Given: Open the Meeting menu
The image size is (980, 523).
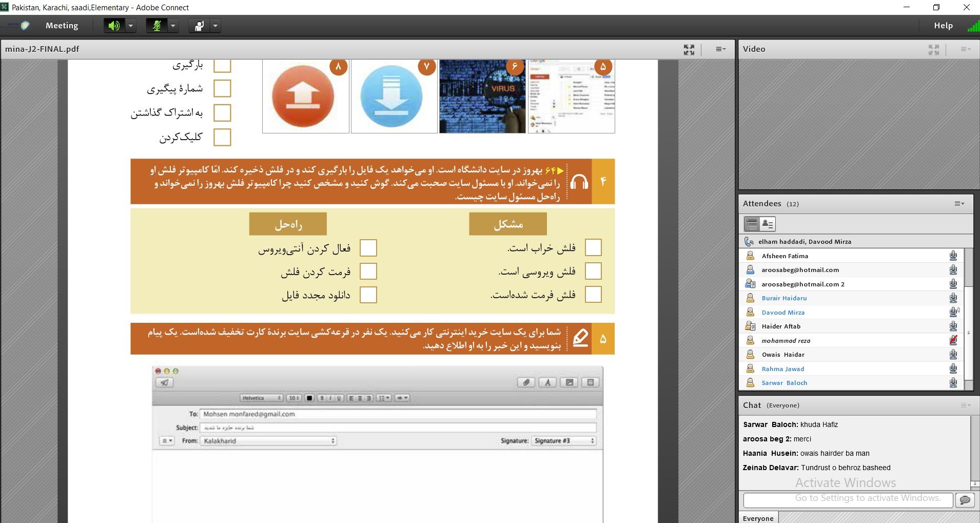Looking at the screenshot, I should (x=62, y=26).
